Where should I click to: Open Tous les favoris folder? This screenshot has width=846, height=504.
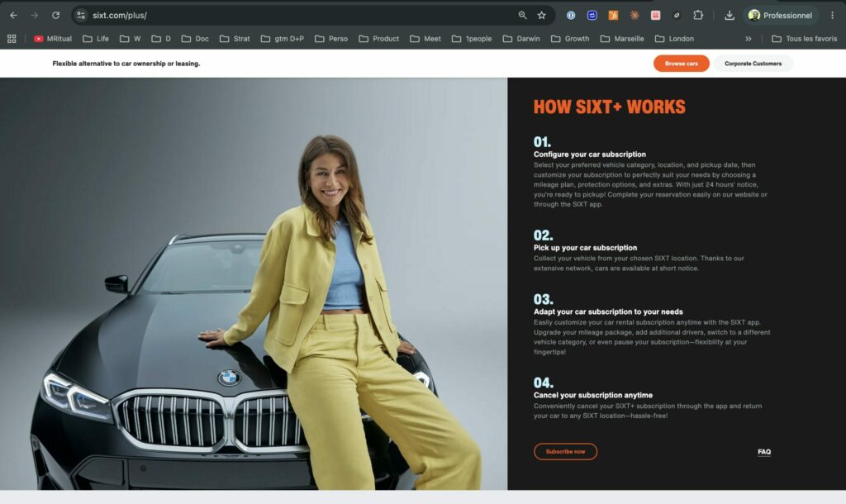point(805,39)
